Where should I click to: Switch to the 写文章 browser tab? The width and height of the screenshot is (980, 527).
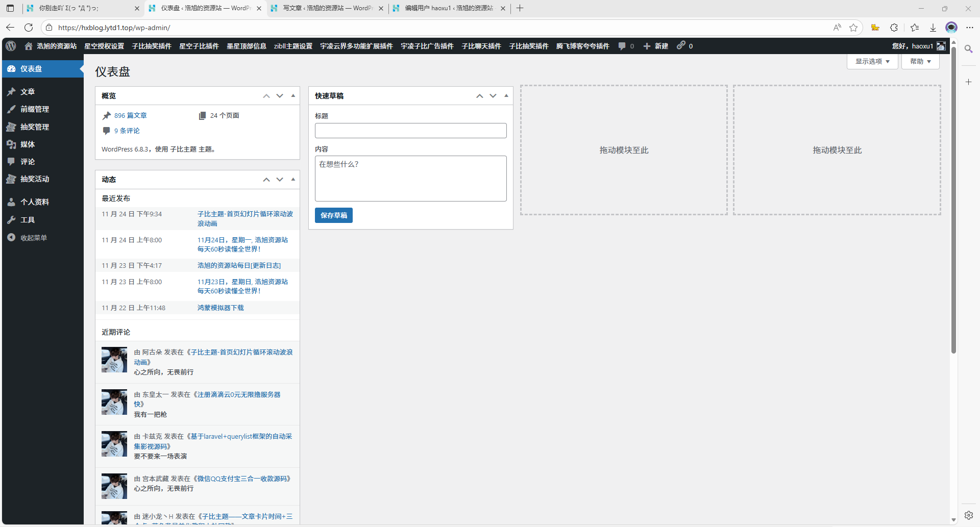click(327, 8)
